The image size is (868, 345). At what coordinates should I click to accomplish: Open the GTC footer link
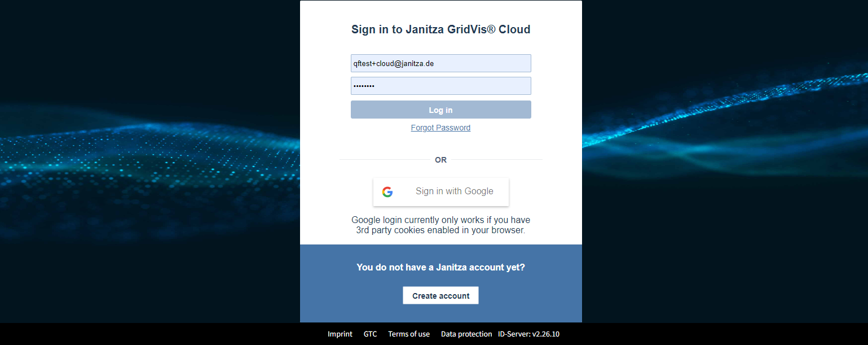(370, 334)
